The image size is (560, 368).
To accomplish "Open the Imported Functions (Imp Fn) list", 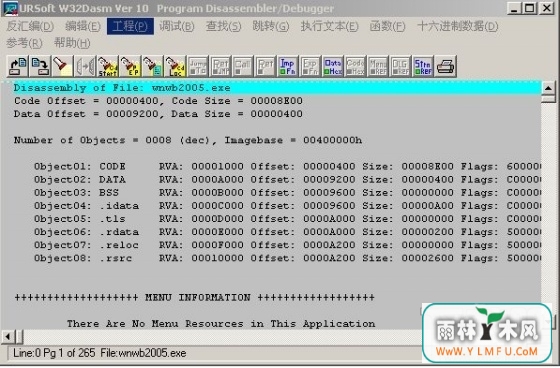I will 288,66.
